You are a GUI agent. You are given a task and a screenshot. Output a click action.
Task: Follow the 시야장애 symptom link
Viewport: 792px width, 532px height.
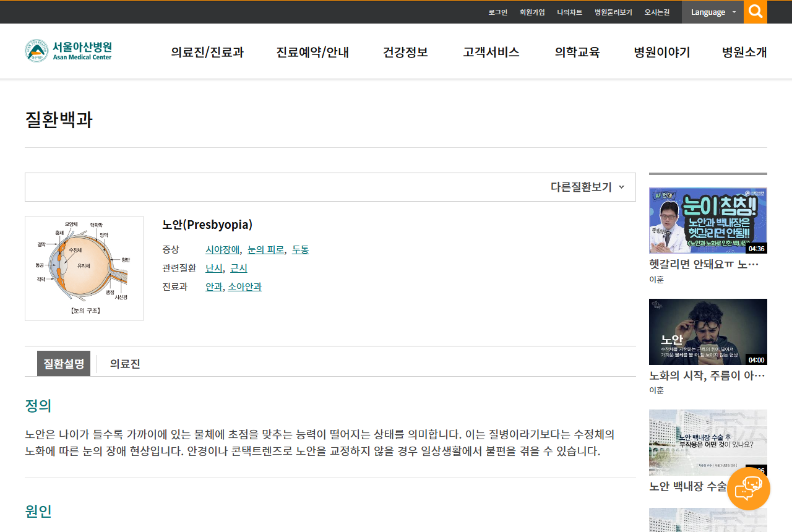[222, 249]
